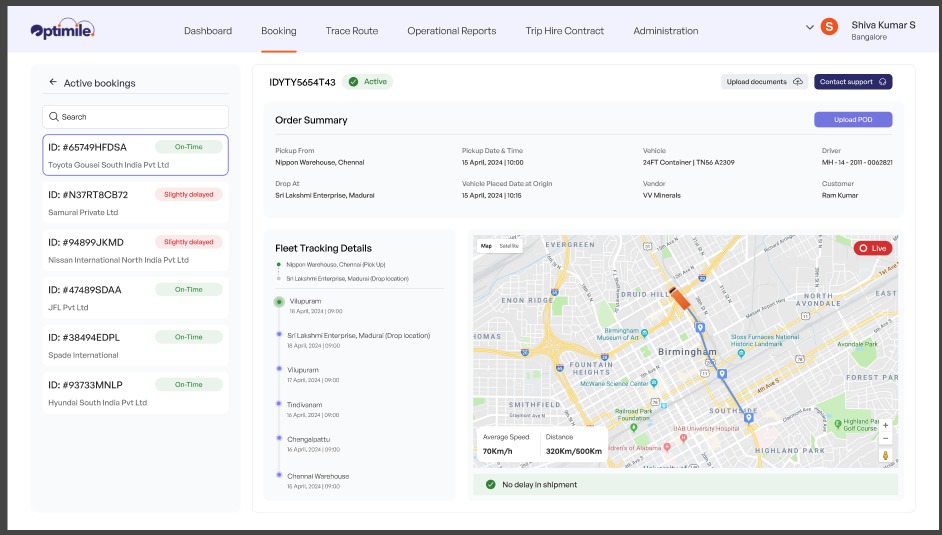Open the Administration tab
The height and width of the screenshot is (535, 942).
coord(666,31)
